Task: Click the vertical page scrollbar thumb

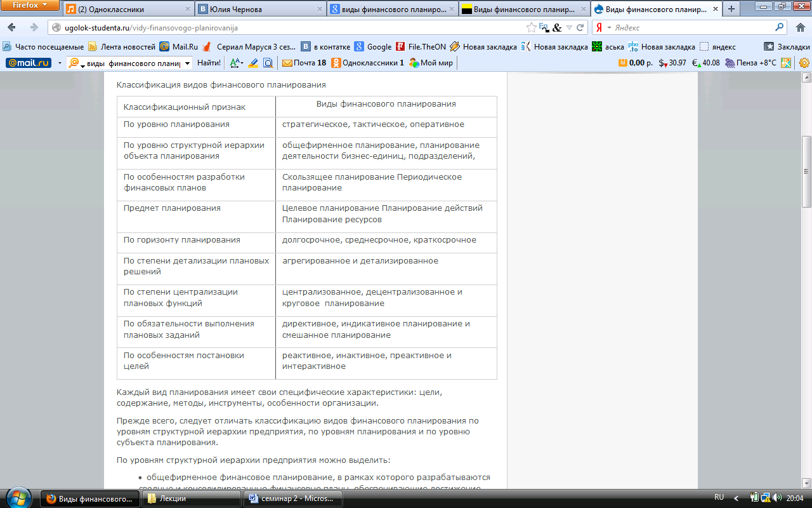Action: coord(806,171)
